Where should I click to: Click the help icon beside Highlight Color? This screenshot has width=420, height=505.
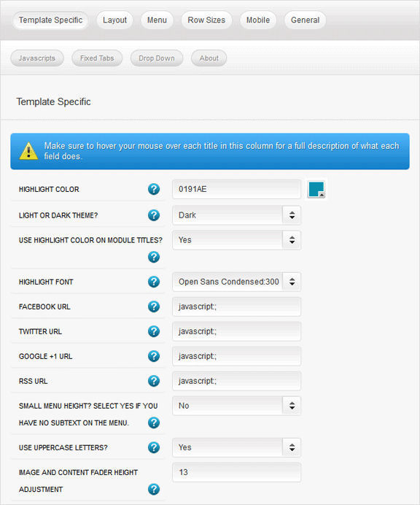pyautogui.click(x=154, y=189)
